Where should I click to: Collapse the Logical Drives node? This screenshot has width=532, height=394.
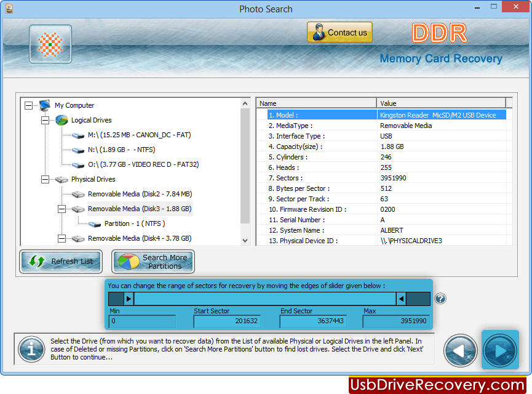45,120
